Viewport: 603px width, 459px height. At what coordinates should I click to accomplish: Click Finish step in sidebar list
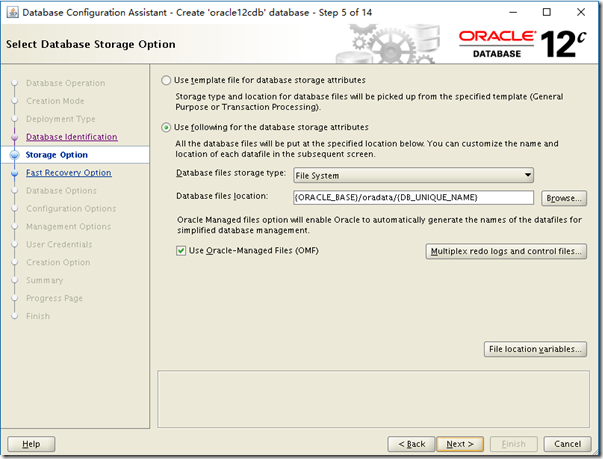coord(38,316)
